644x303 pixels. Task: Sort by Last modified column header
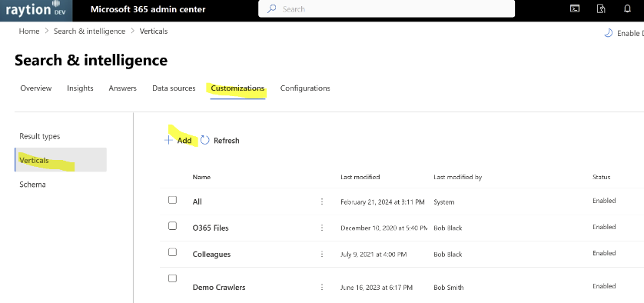pyautogui.click(x=360, y=177)
